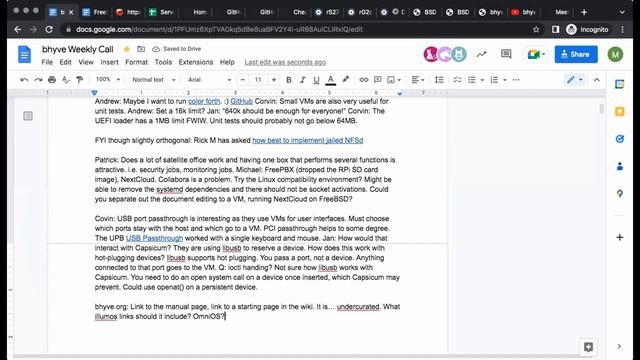Insert a checklist from toolbar
The height and width of the screenshot is (360, 640).
457,80
